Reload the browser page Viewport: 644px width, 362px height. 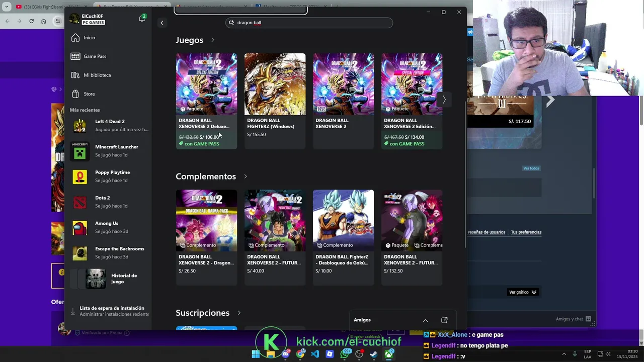click(x=31, y=21)
